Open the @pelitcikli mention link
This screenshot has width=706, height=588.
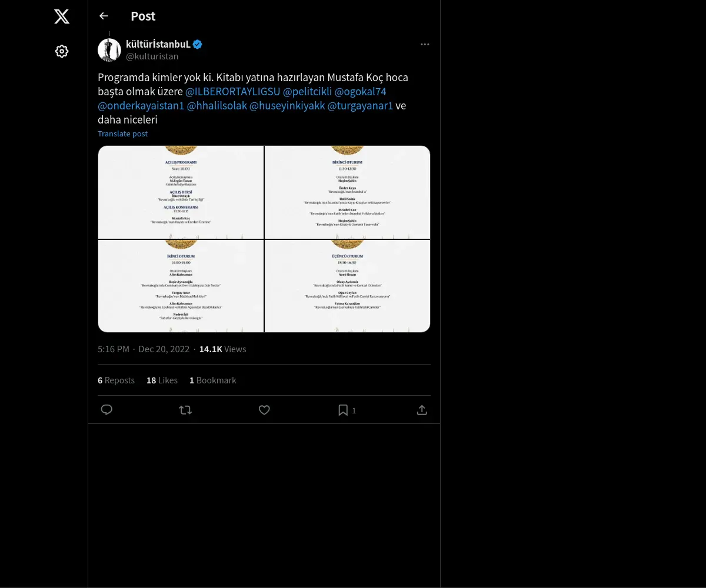(x=307, y=92)
